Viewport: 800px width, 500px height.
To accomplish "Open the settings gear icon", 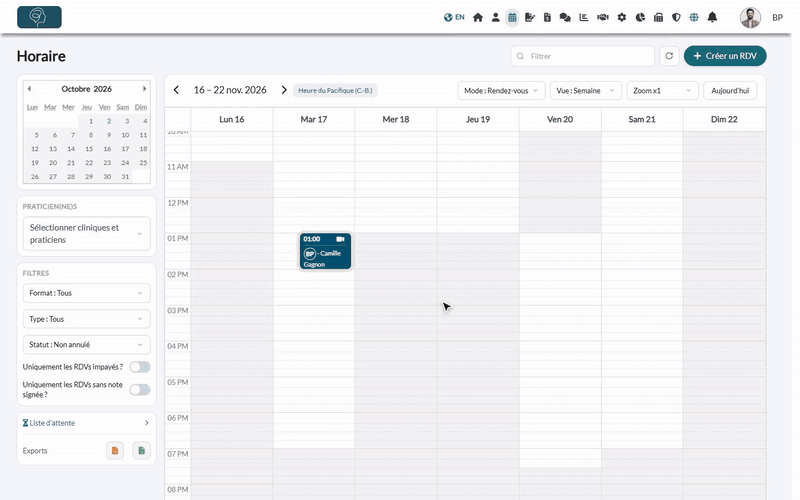I will 621,17.
